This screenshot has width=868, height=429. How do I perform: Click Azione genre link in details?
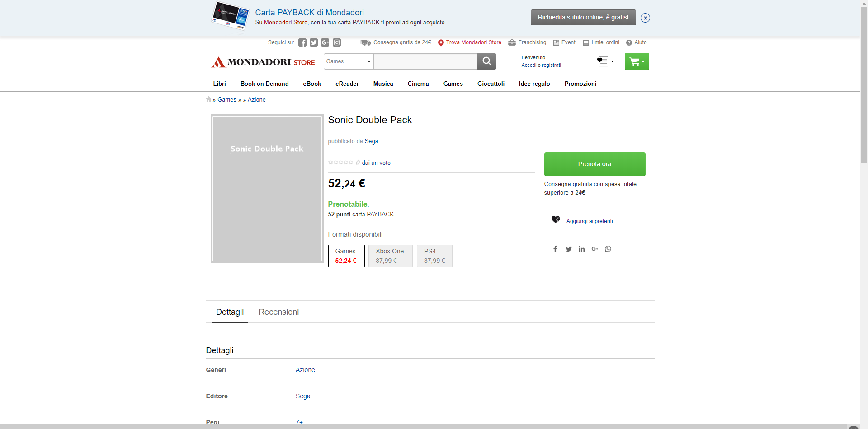[x=305, y=370]
